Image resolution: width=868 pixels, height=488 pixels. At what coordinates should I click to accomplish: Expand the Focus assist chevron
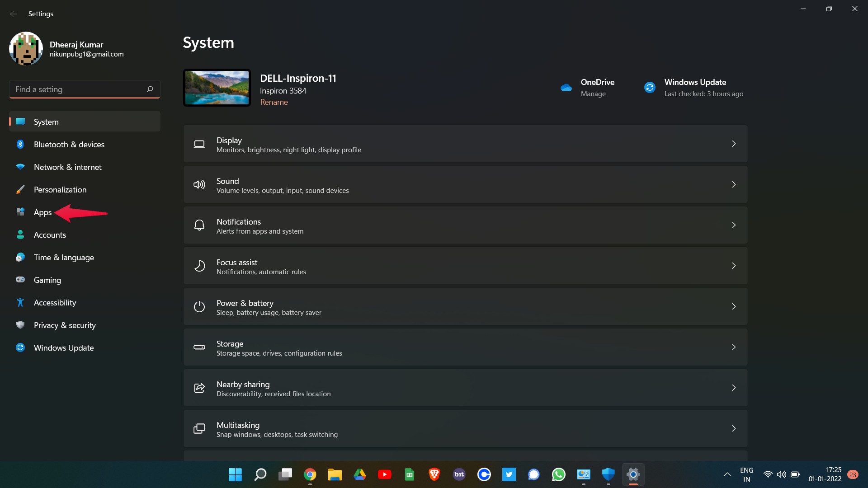734,266
